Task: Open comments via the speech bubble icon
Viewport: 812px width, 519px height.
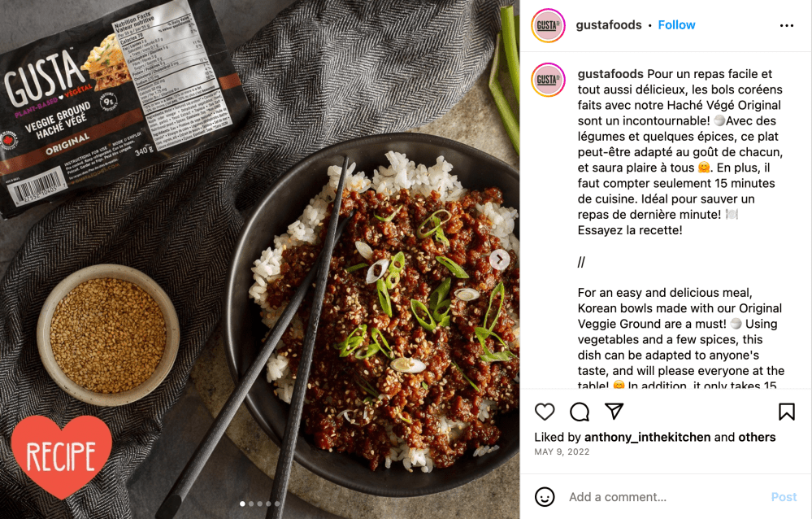Action: click(580, 412)
